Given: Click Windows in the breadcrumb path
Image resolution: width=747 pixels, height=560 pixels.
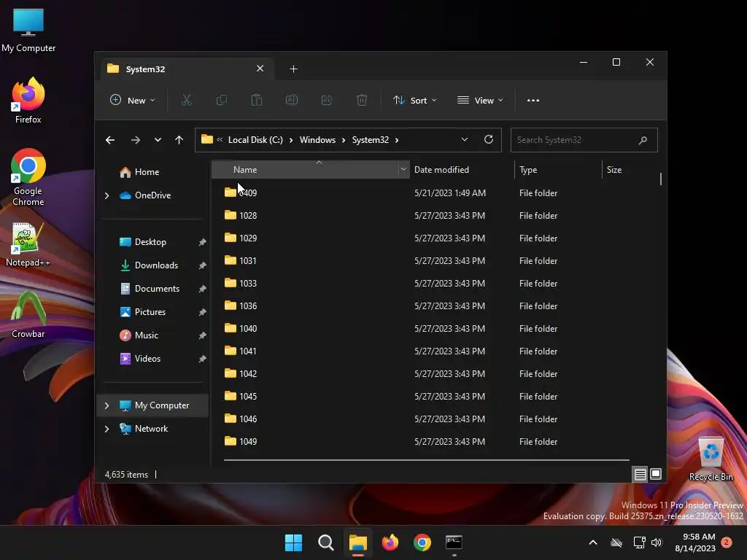Looking at the screenshot, I should [x=317, y=140].
